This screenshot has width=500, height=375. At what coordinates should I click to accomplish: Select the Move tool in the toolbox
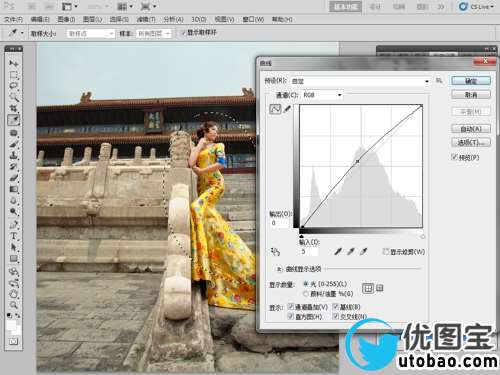[14, 63]
